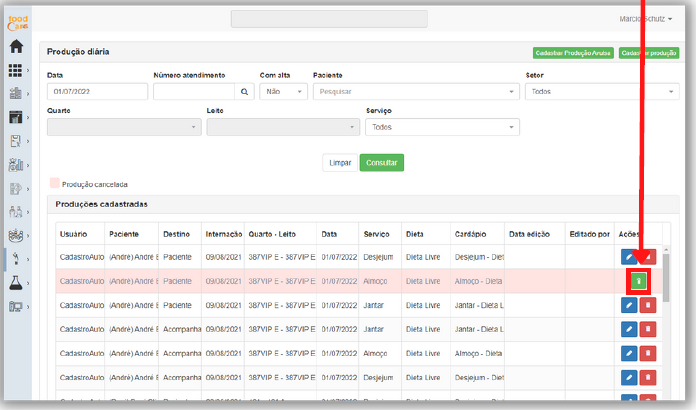Open the Serviço dropdown
The height and width of the screenshot is (410, 696).
[442, 127]
